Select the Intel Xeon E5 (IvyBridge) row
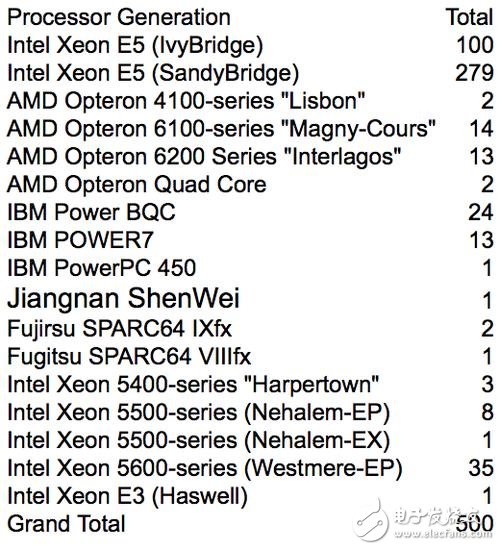This screenshot has width=500, height=550. point(250,46)
